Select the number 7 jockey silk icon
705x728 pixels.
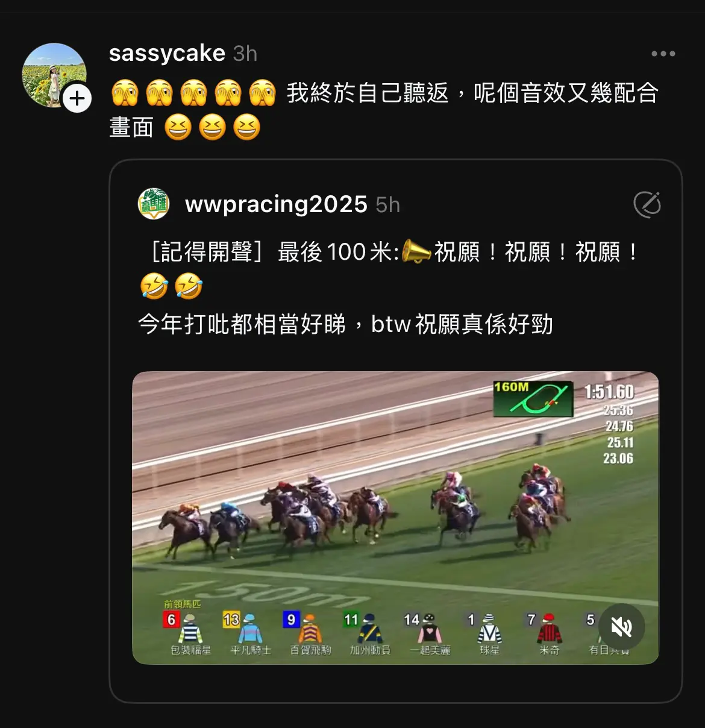pos(549,629)
